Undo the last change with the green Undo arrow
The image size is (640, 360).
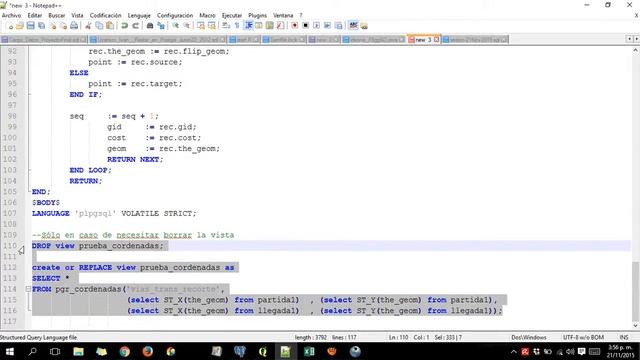(x=124, y=26)
